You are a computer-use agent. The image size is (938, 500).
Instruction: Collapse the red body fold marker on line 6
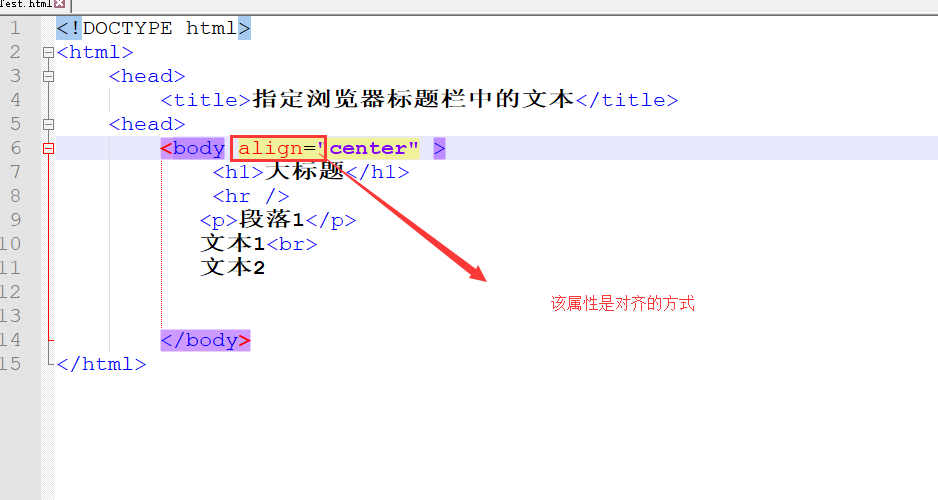pyautogui.click(x=48, y=148)
